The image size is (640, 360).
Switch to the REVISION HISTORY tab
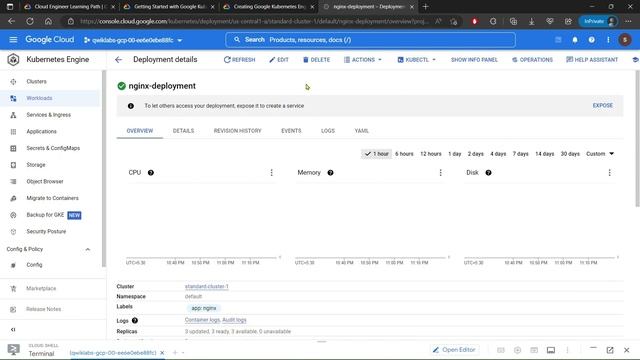(x=238, y=131)
